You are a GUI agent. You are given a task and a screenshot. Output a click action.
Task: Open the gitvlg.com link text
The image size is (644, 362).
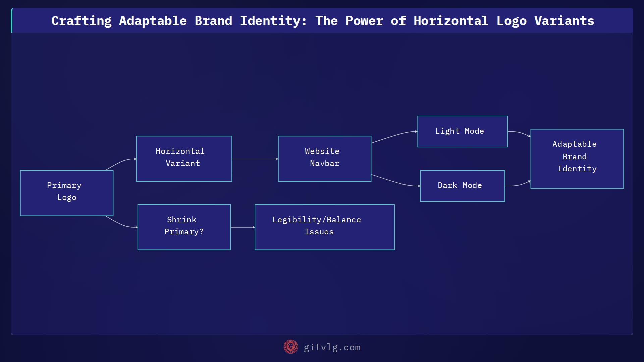pos(332,347)
